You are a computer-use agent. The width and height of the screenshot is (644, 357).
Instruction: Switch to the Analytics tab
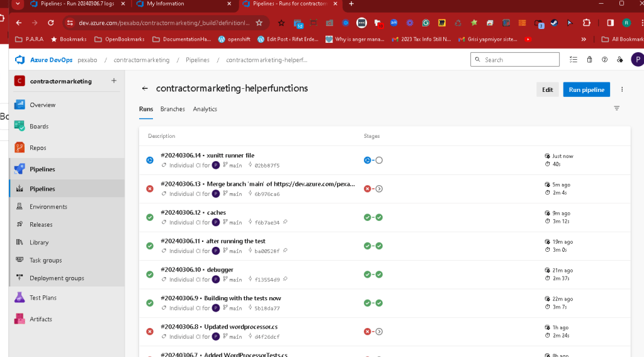(x=205, y=110)
